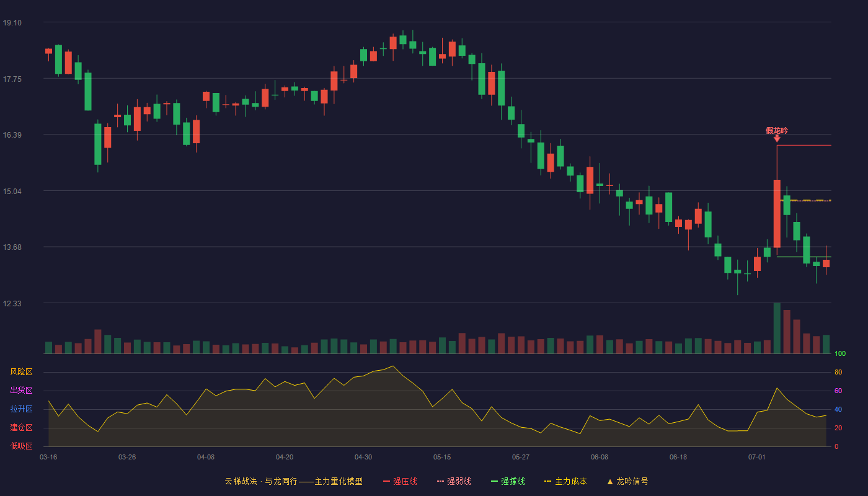Click the 03-26 date label

click(127, 457)
